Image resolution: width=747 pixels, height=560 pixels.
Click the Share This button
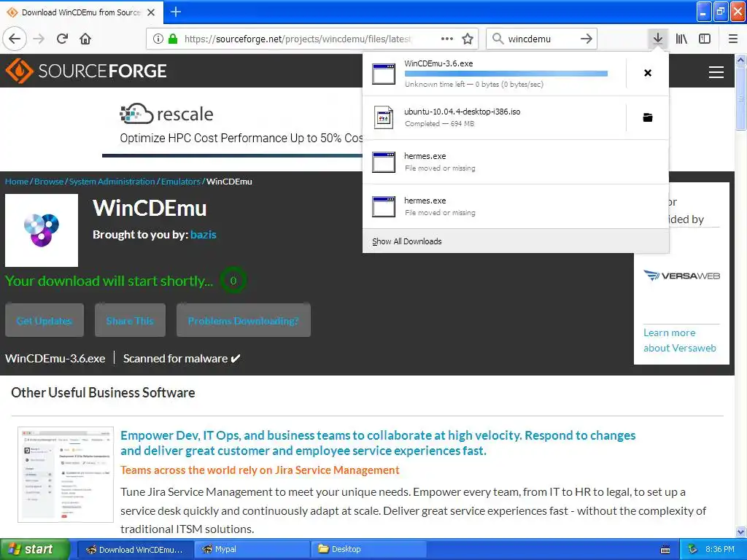point(130,321)
